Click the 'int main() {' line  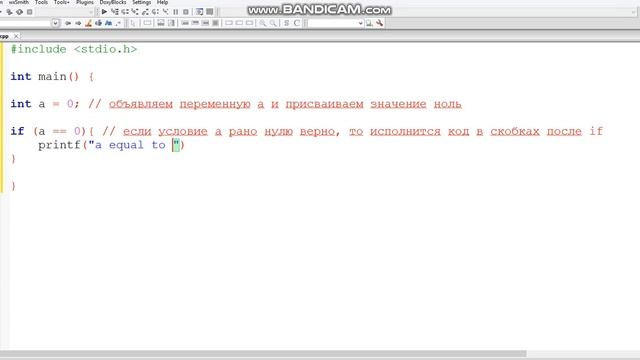click(52, 76)
